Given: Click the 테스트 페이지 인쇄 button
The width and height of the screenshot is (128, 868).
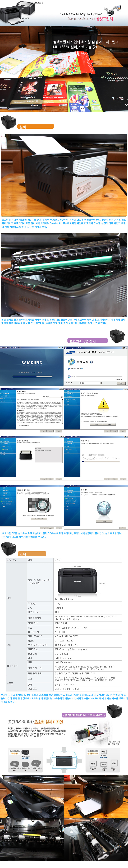Looking at the screenshot, I should pyautogui.click(x=39, y=519).
